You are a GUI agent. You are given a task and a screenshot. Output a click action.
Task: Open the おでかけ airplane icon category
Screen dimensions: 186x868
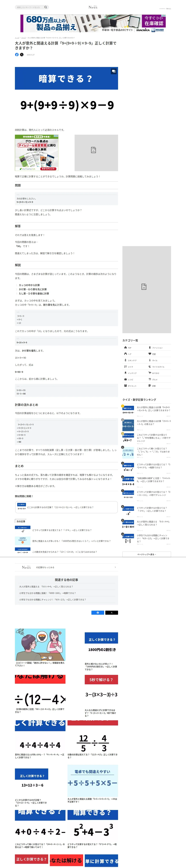tap(150, 373)
